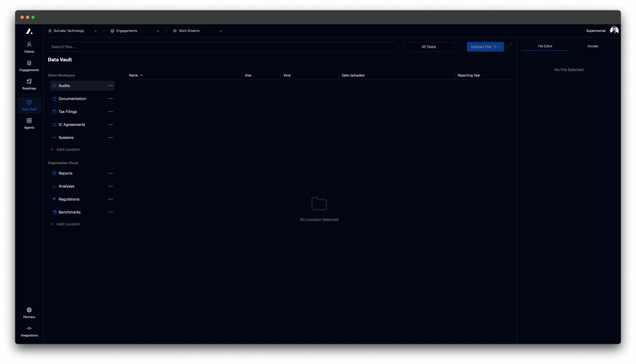Select the Engagements icon in the sidebar
The width and height of the screenshot is (636, 364).
29,66
